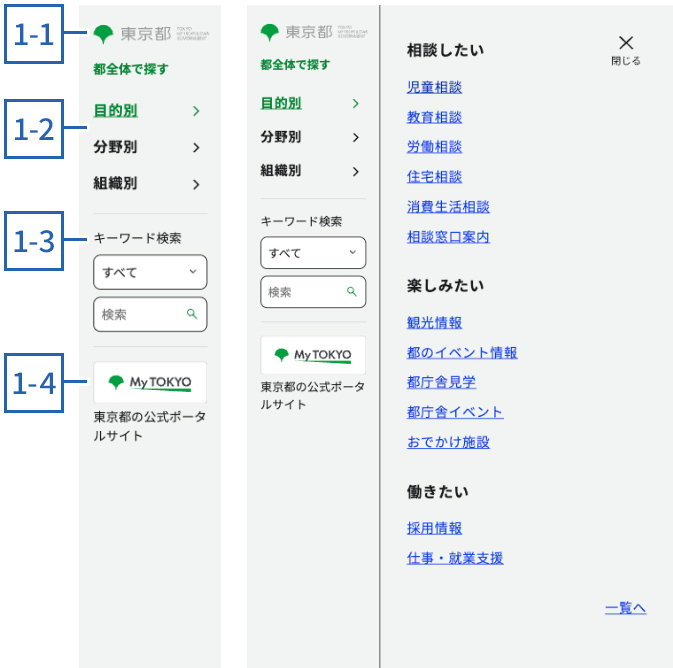Open the 都庁舎イベント link
673x668 pixels.
pyautogui.click(x=455, y=412)
